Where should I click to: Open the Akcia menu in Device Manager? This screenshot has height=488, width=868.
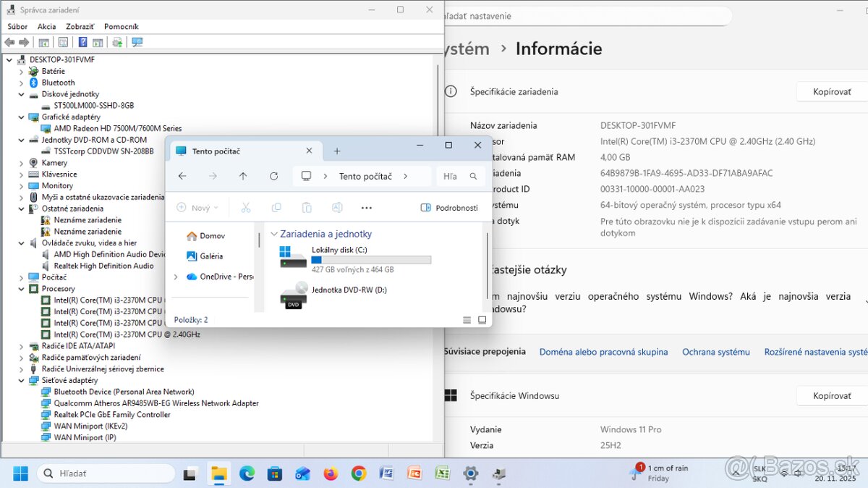pos(46,26)
